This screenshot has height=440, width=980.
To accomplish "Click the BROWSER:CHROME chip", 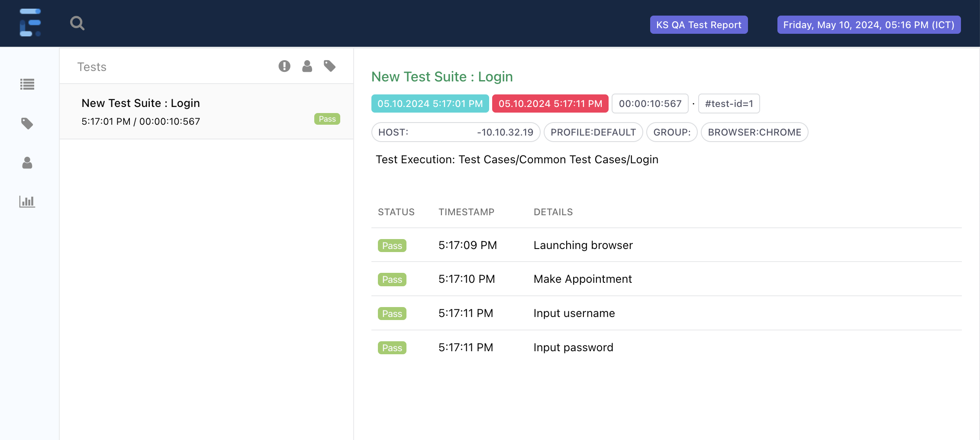I will (x=754, y=132).
